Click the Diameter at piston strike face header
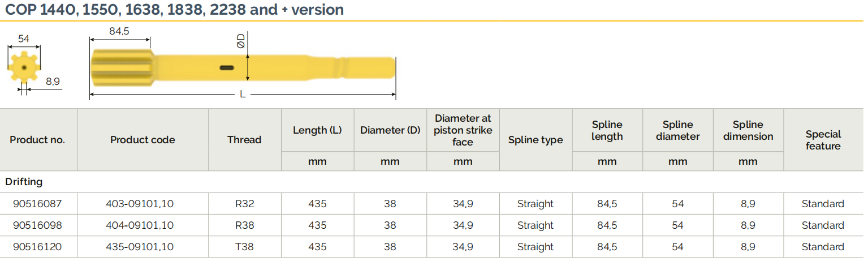Viewport: 868px width, 261px height. point(463,130)
